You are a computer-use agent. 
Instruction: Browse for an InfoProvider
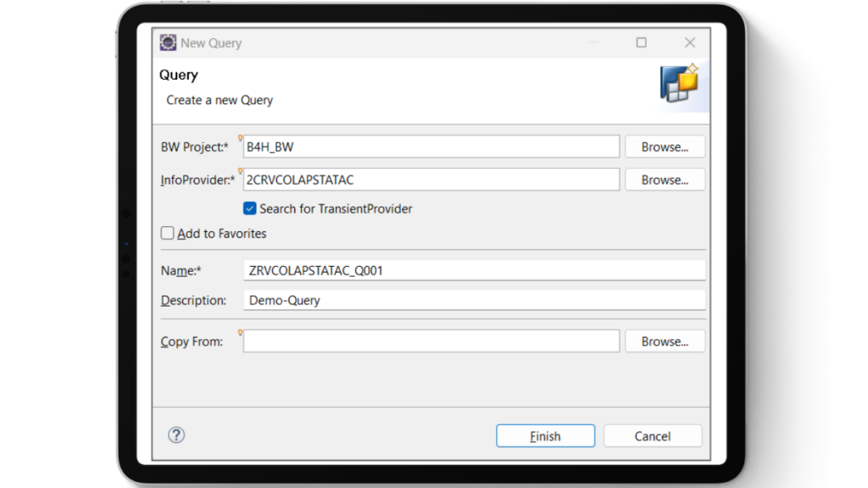(665, 180)
